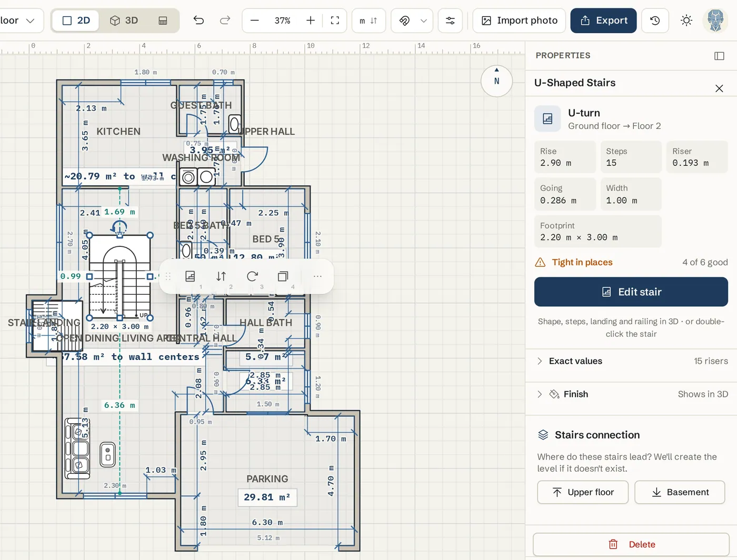The image size is (737, 560).
Task: Open version history
Action: (655, 21)
